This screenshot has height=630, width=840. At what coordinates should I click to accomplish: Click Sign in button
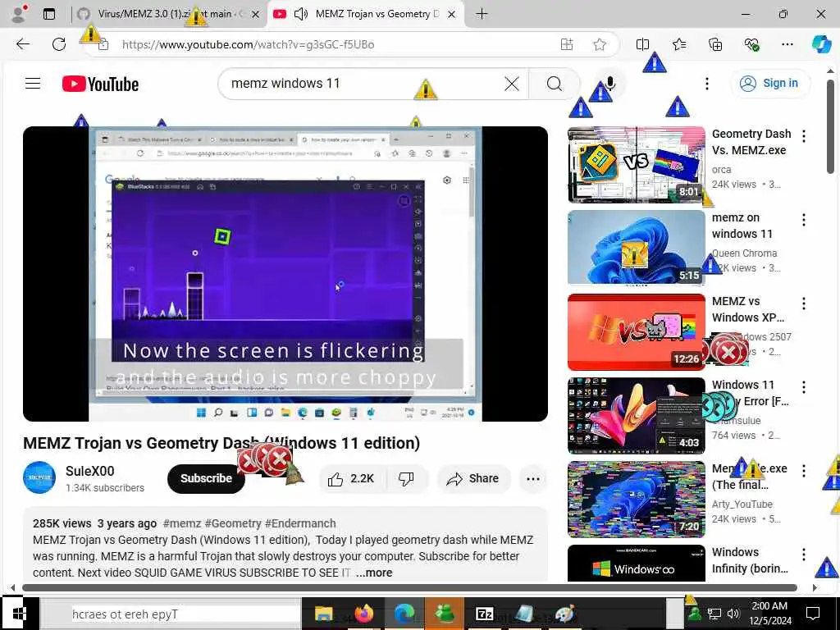(769, 83)
